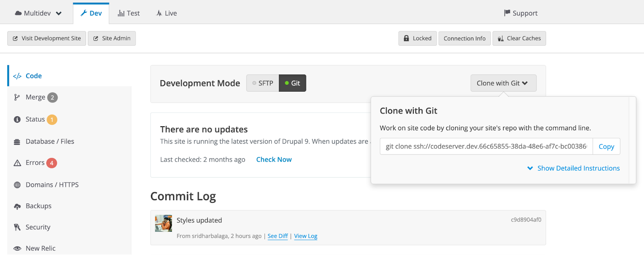Click the Styles updated commit title

click(x=199, y=220)
